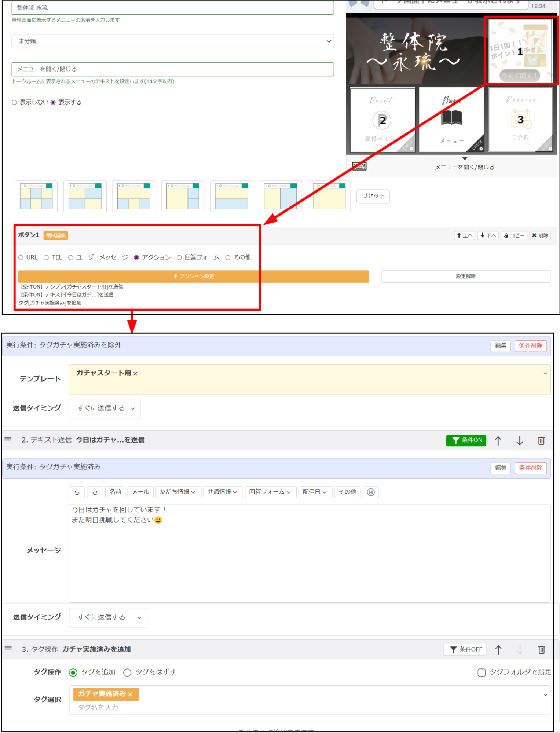This screenshot has height=733, width=560.
Task: Click 編集 for タグガチャ実施済み condition
Action: [x=501, y=468]
